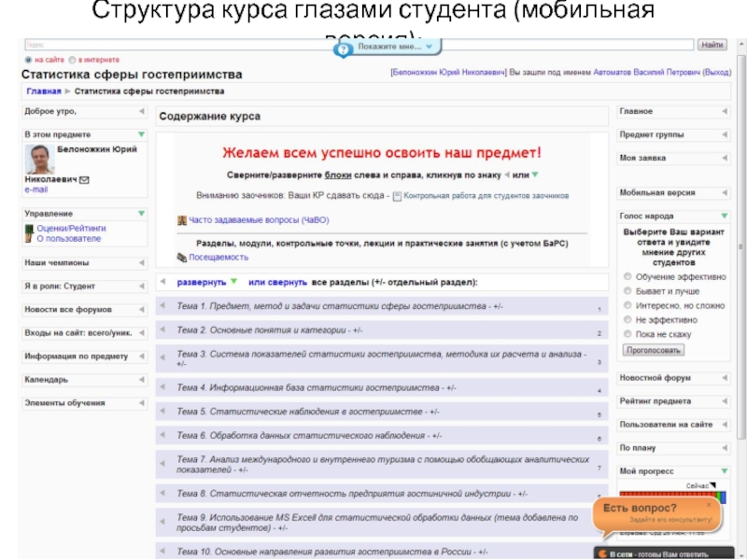Open the Оценки/Рейтинги link
Viewport: 747px width, 560px height.
pos(71,227)
